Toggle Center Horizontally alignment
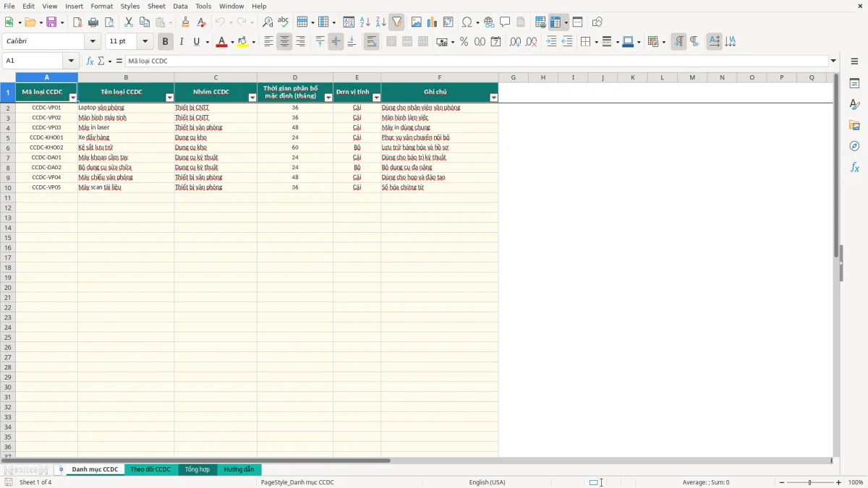This screenshot has width=868, height=488. 284,42
